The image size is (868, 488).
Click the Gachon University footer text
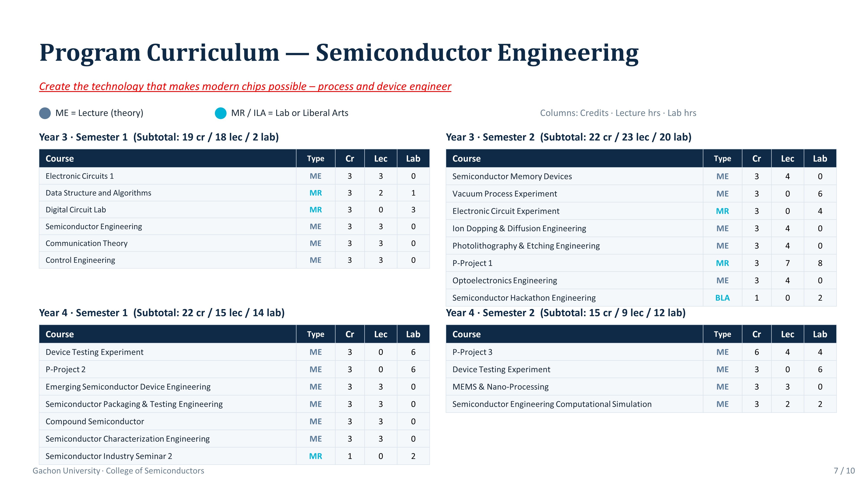click(118, 471)
